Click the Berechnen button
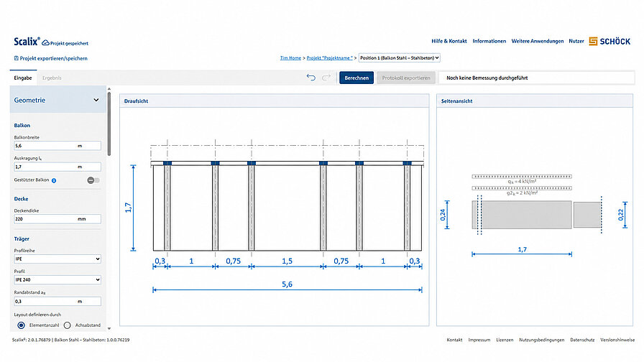644x362 pixels. click(x=356, y=78)
